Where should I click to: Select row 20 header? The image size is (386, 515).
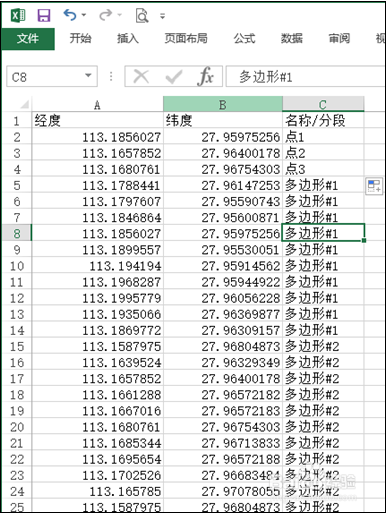(17, 427)
